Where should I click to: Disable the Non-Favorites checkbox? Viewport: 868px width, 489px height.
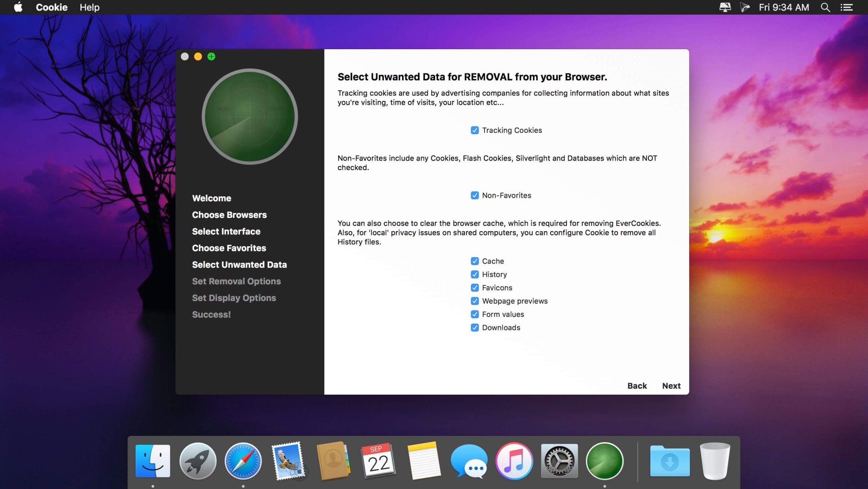point(474,195)
